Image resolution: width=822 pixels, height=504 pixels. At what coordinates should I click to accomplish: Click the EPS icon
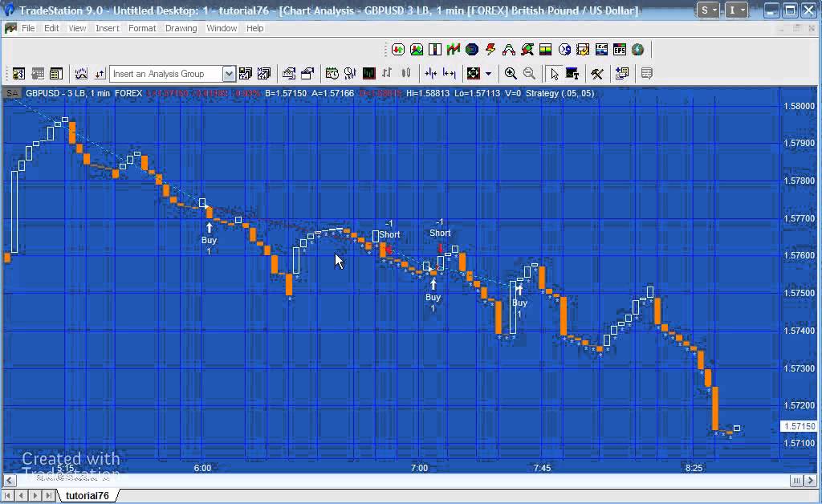619,50
